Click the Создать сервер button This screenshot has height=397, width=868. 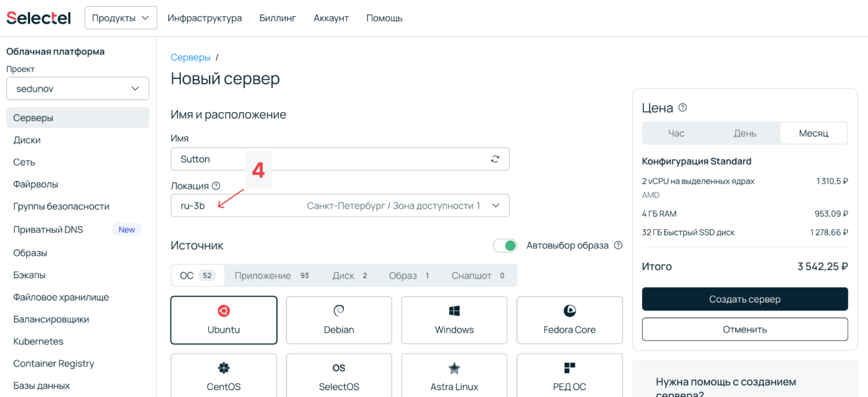point(744,299)
